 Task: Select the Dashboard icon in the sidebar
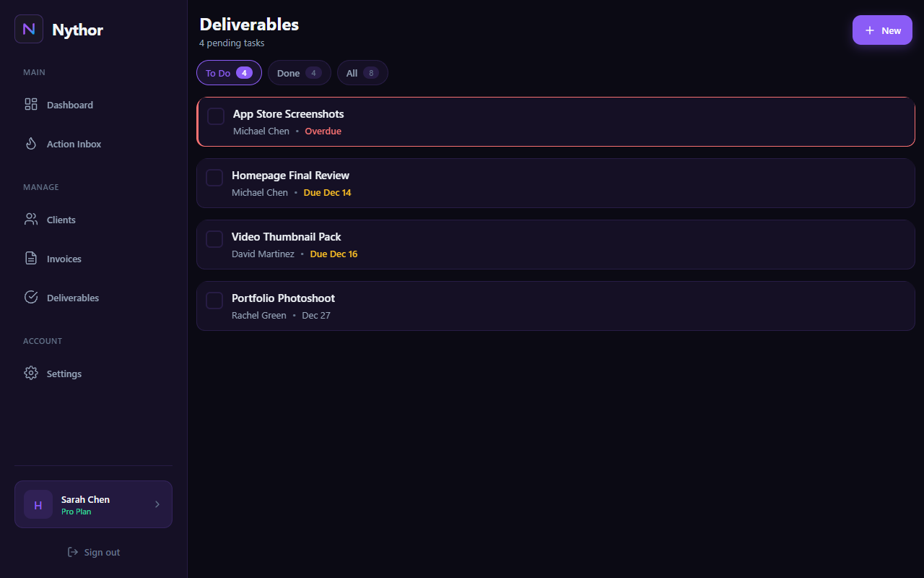pos(30,104)
